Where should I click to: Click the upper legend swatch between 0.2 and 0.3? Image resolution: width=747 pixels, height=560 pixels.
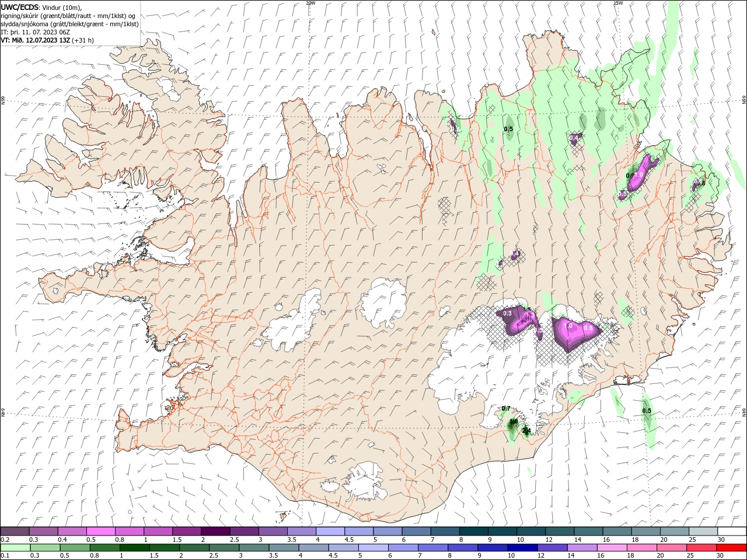[15, 531]
